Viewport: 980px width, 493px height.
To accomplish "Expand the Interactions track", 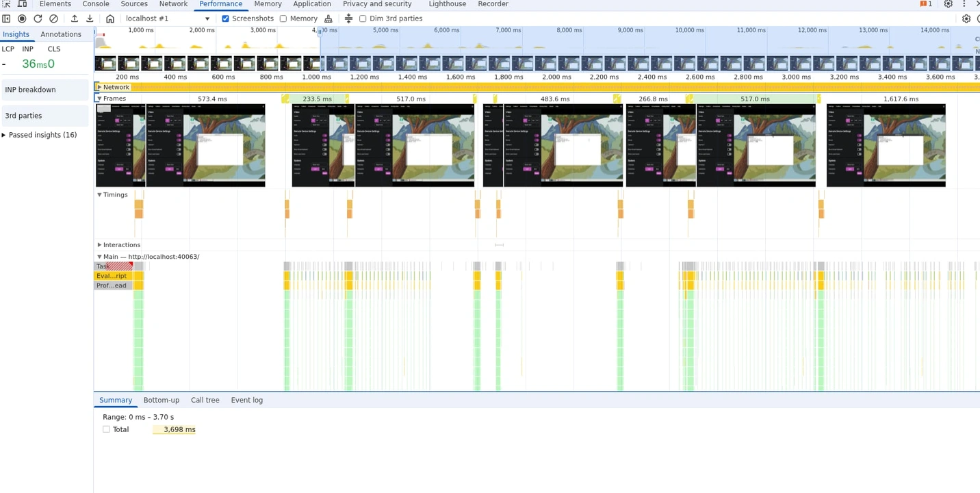I will 99,244.
